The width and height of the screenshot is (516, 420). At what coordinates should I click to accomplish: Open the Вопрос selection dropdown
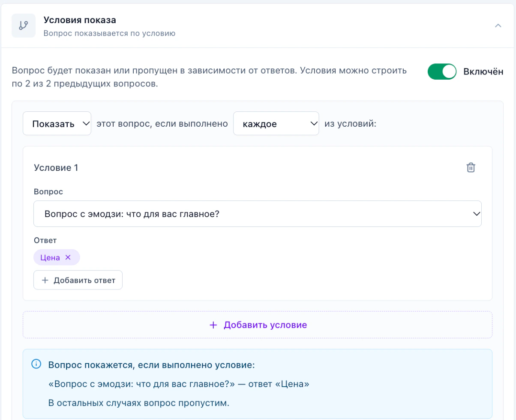pyautogui.click(x=258, y=213)
